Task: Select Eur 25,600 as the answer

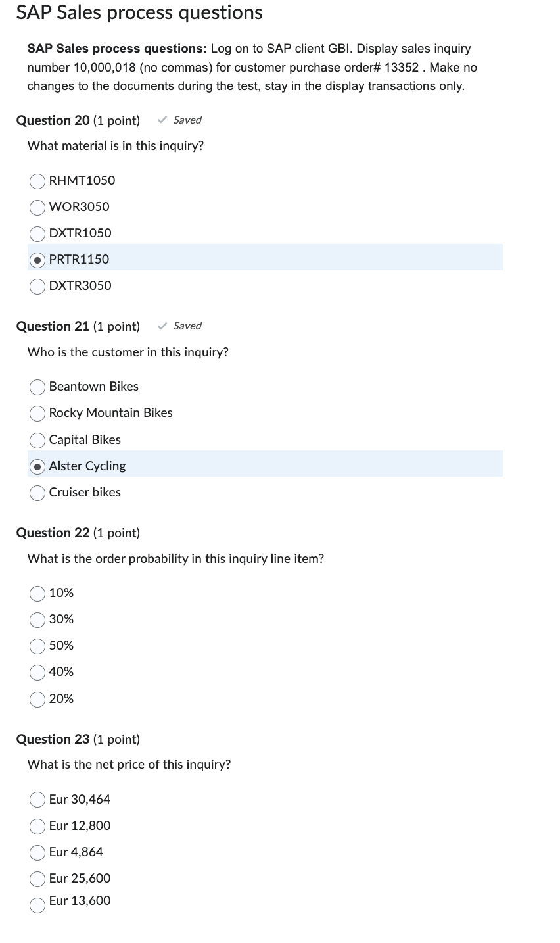Action: point(37,879)
